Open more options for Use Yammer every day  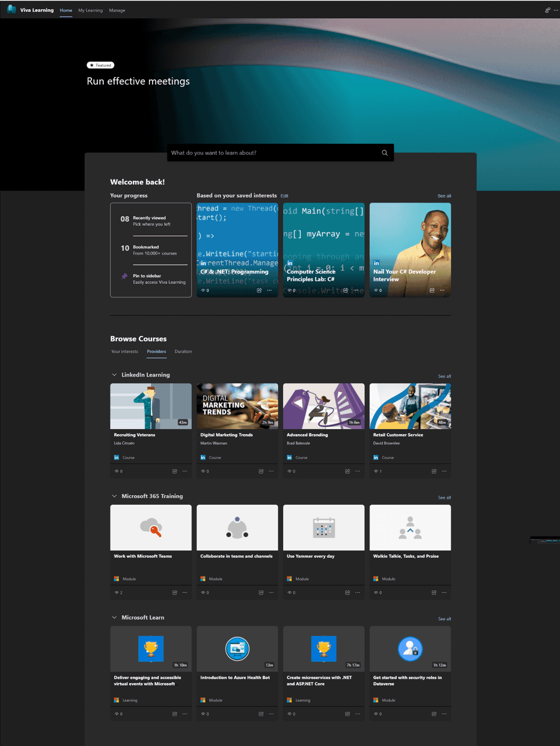[x=358, y=593]
